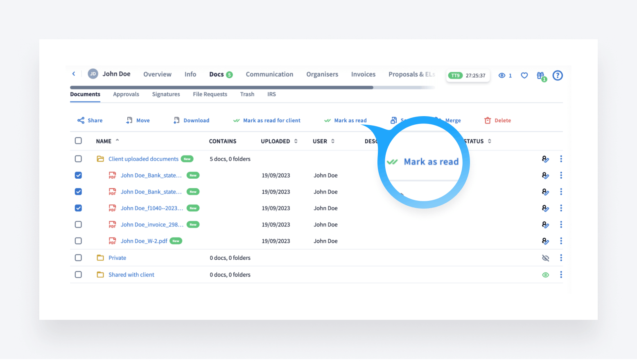Toggle visibility eye for Shared with client
637x364 pixels.
tap(545, 275)
